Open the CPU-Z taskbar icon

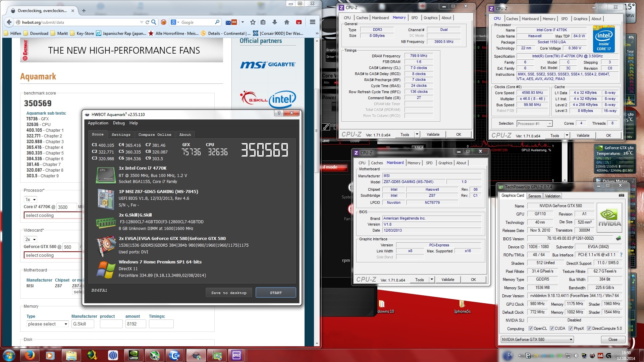point(236,355)
